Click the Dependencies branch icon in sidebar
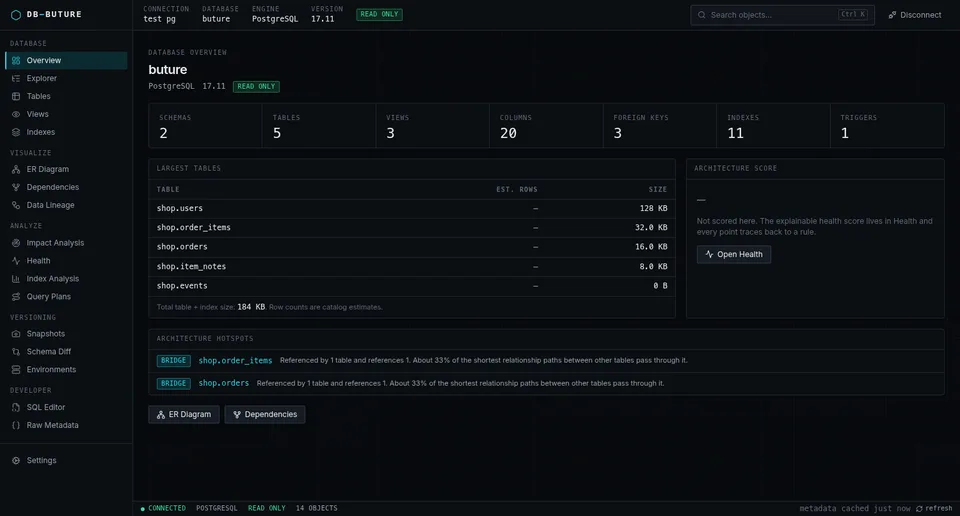 [x=16, y=187]
